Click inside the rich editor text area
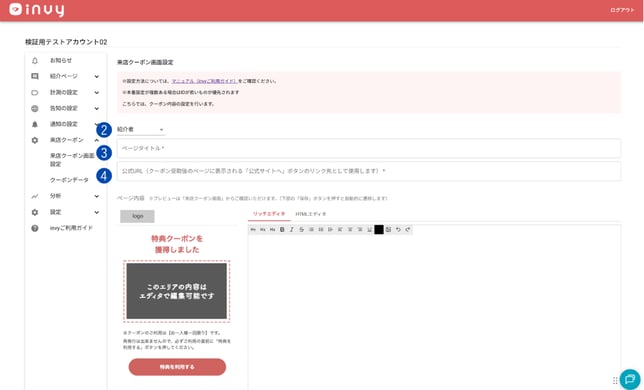 click(x=435, y=312)
